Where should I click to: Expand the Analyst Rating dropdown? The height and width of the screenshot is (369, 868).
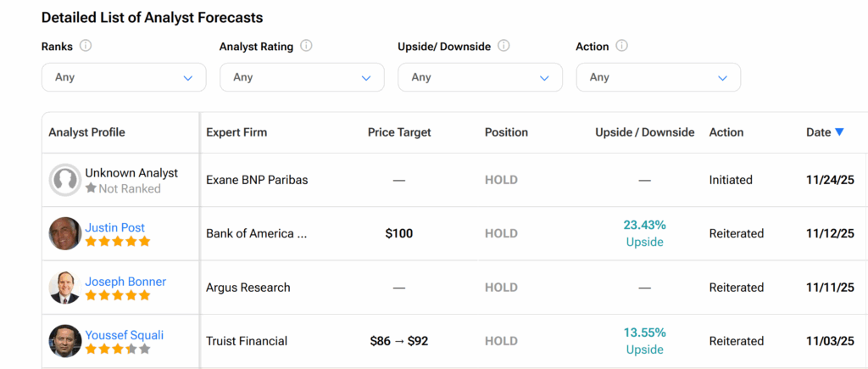(302, 77)
